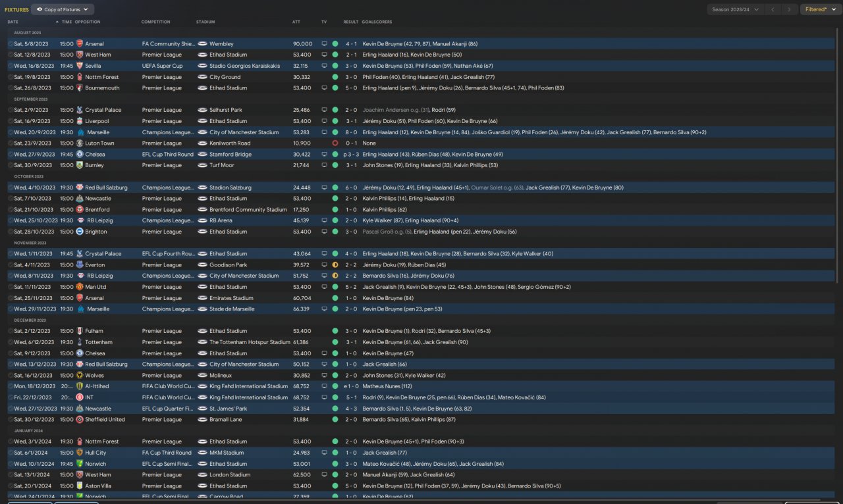Image resolution: width=843 pixels, height=504 pixels.
Task: Open the UEFA Super Cup competition
Action: (162, 66)
